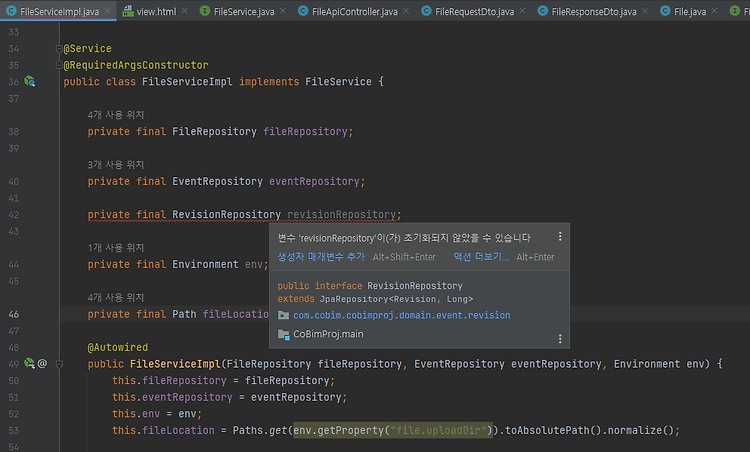This screenshot has height=452, width=750.
Task: Close the FileRequestDto.java tab
Action: click(522, 11)
